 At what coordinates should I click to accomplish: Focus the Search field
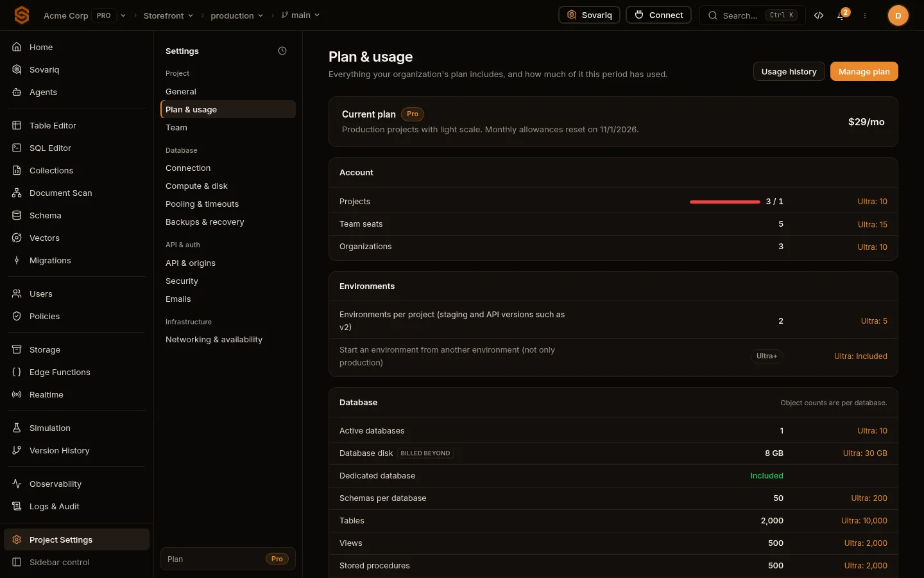753,15
